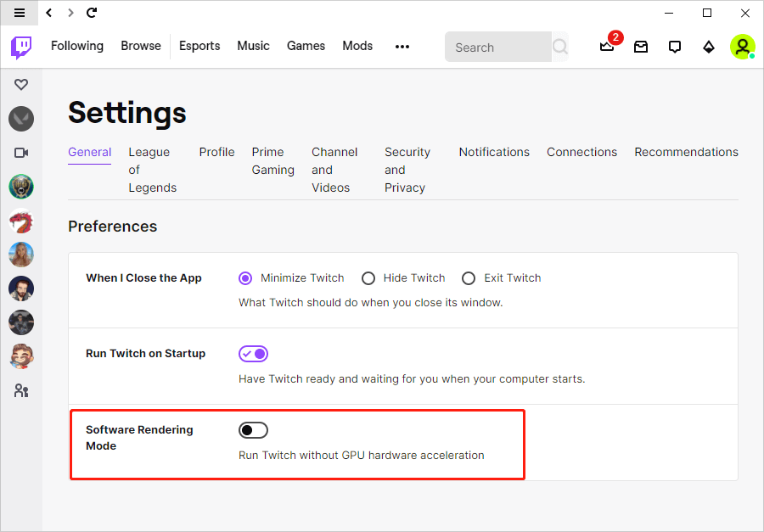Open the Esports page
This screenshot has width=764, height=532.
coord(199,47)
